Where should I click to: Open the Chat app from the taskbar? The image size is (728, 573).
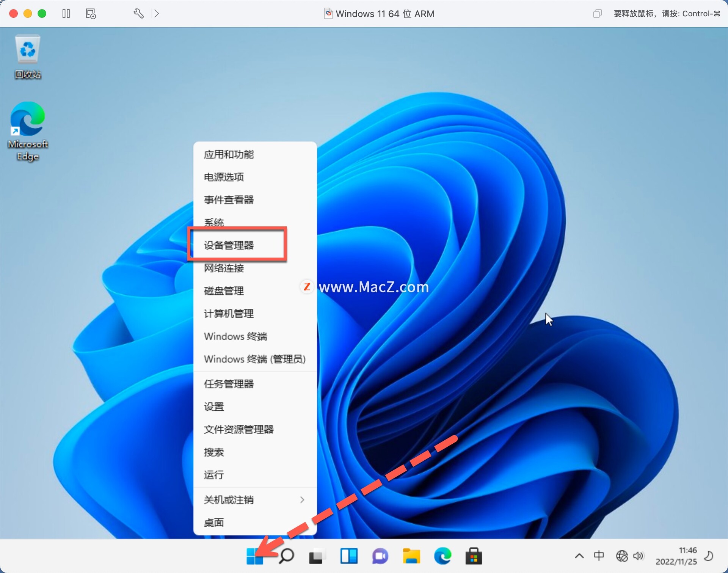point(380,556)
